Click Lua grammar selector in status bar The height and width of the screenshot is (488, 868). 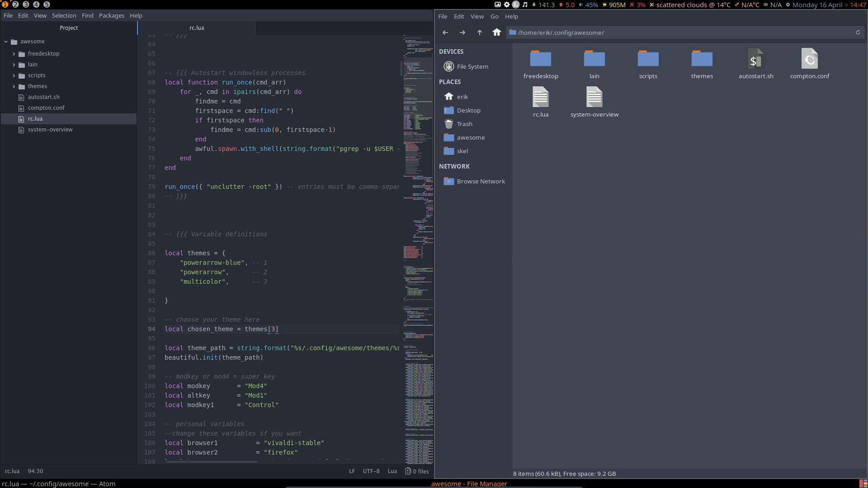tap(392, 471)
